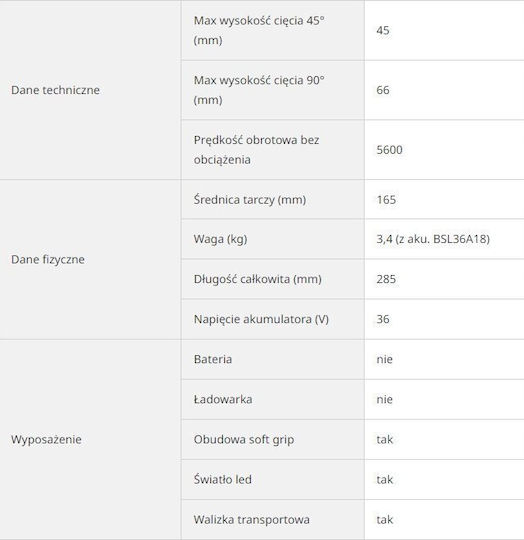Click 'Max wysokość cięcia 45° (mm)' label
This screenshot has height=540, width=524.
point(259,30)
